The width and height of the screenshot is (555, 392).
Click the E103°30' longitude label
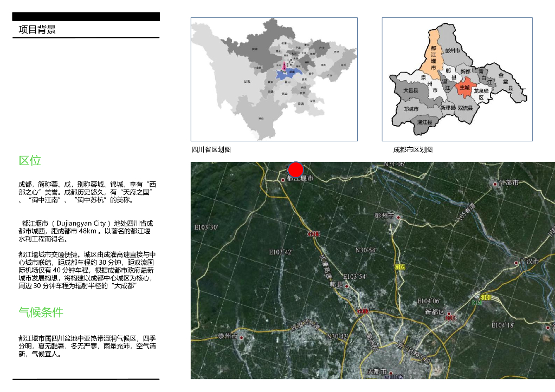[206, 227]
